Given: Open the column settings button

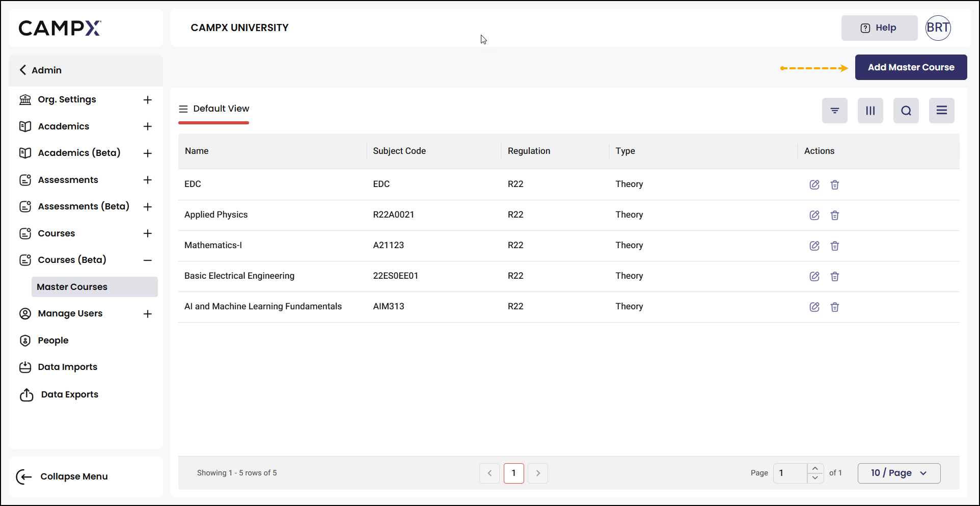Looking at the screenshot, I should click(x=870, y=111).
